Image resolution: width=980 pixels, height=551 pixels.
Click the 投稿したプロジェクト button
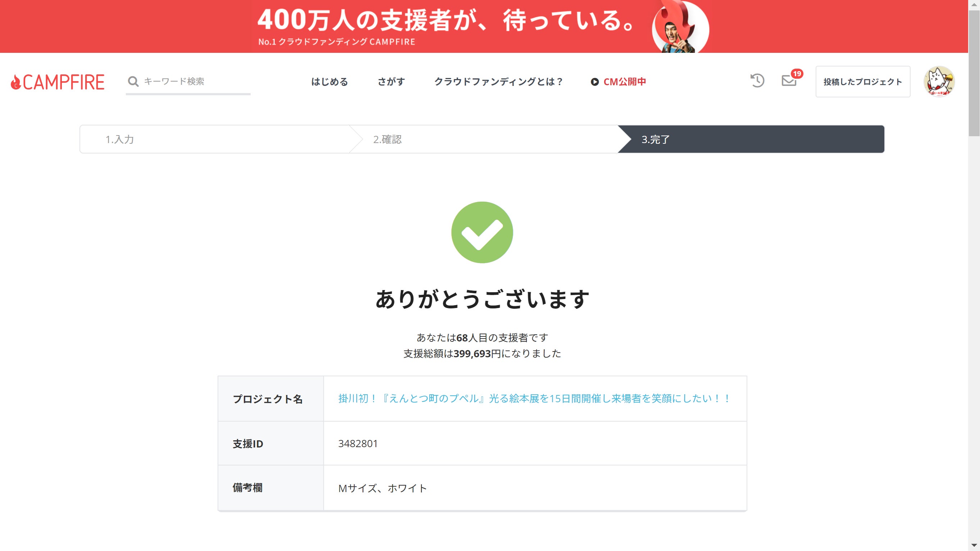coord(863,82)
